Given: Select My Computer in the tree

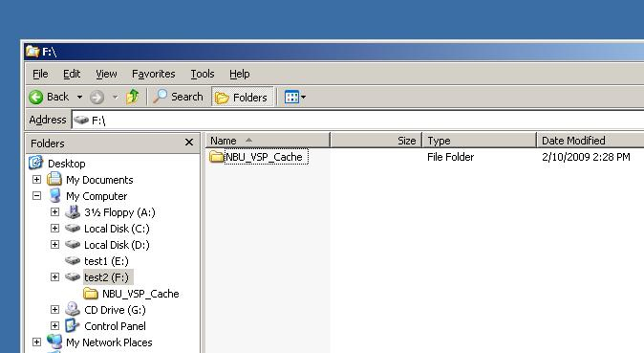Looking at the screenshot, I should pyautogui.click(x=97, y=196).
